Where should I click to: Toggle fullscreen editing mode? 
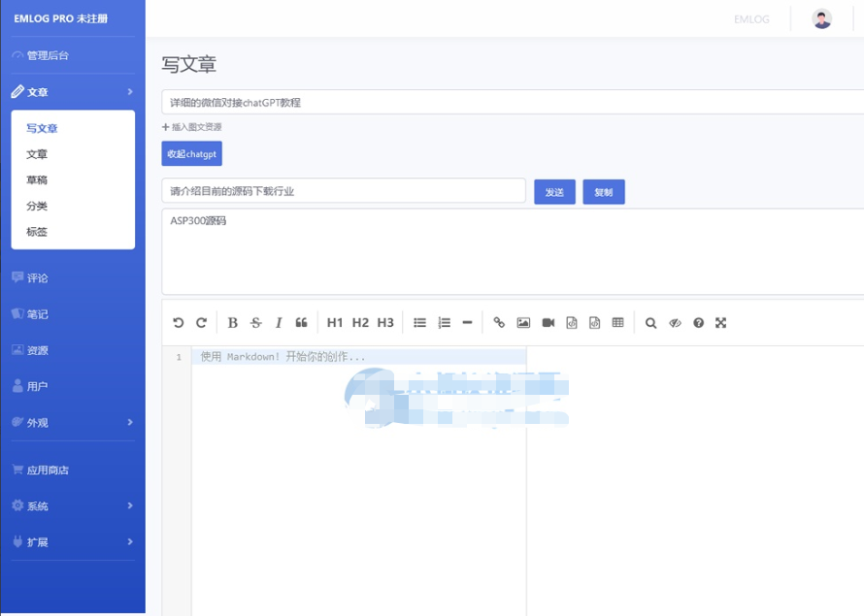point(720,322)
